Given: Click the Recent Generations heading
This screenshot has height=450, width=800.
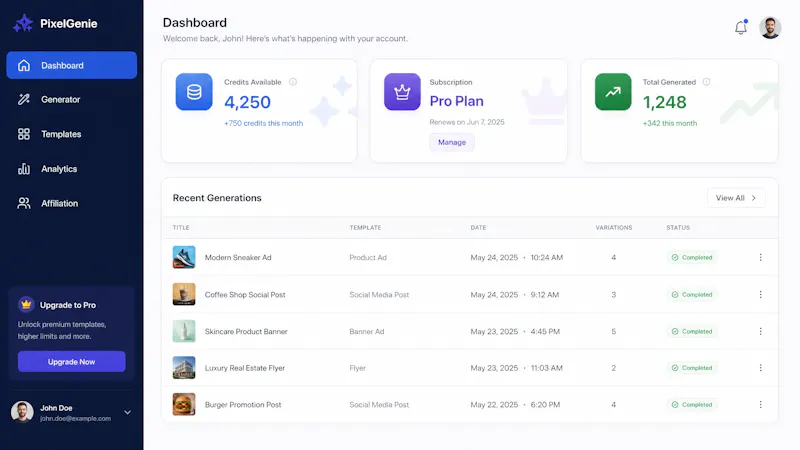Looking at the screenshot, I should 217,198.
